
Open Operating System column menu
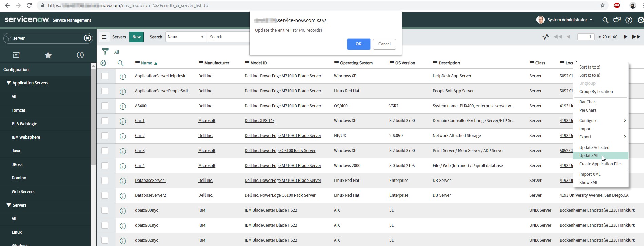point(336,63)
